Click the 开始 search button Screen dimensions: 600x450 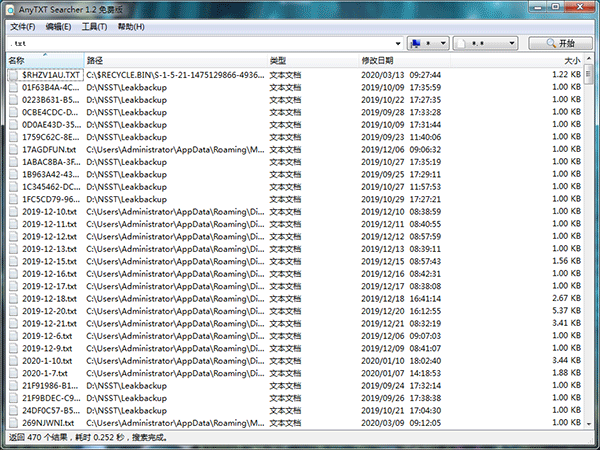561,43
